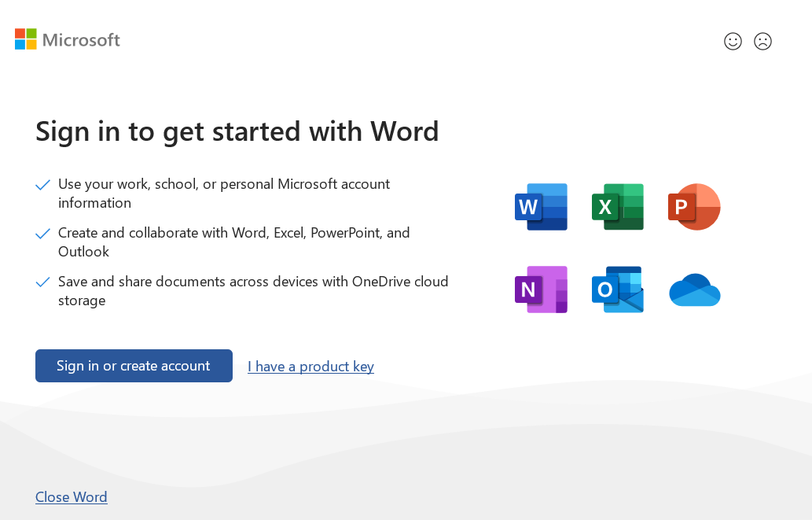Click the Word app icon
This screenshot has width=812, height=520.
(541, 207)
